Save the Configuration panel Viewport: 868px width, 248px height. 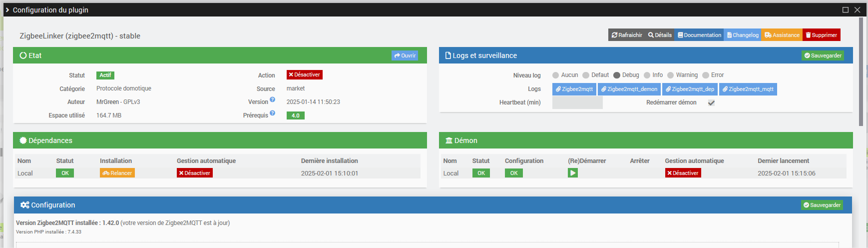(822, 205)
